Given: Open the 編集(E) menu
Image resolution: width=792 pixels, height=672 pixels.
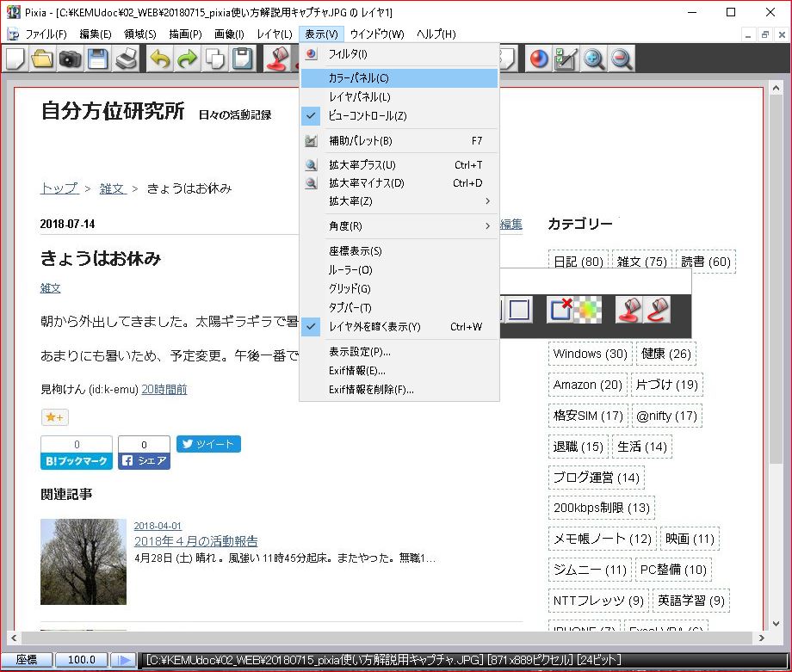Looking at the screenshot, I should (x=96, y=34).
